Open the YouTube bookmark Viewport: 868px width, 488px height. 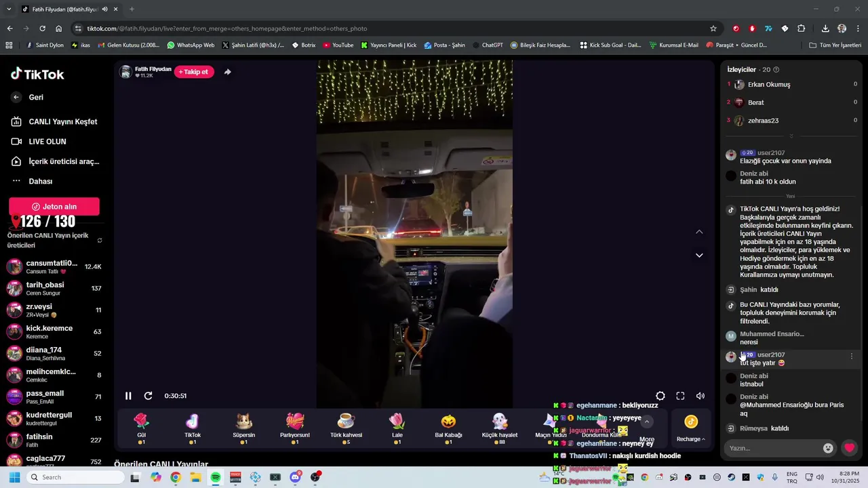coord(338,45)
